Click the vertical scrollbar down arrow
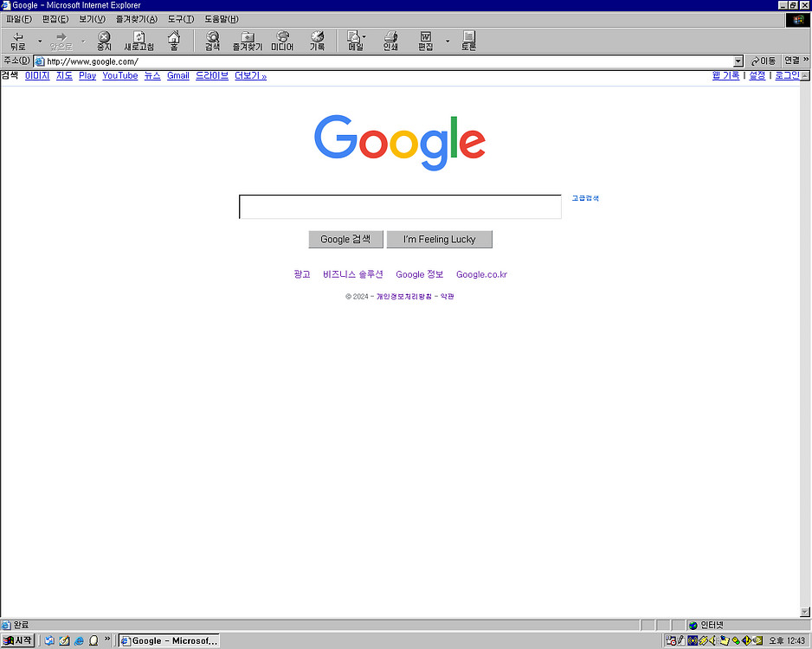The height and width of the screenshot is (649, 812). [805, 613]
